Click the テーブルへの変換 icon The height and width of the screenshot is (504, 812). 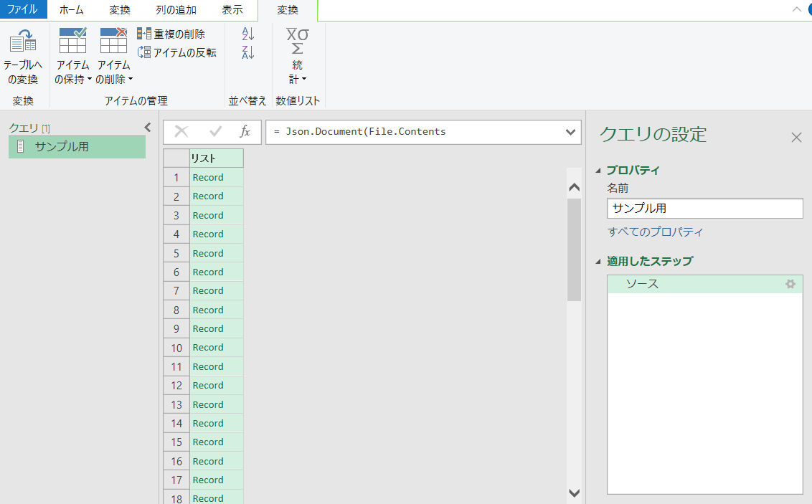(x=22, y=42)
